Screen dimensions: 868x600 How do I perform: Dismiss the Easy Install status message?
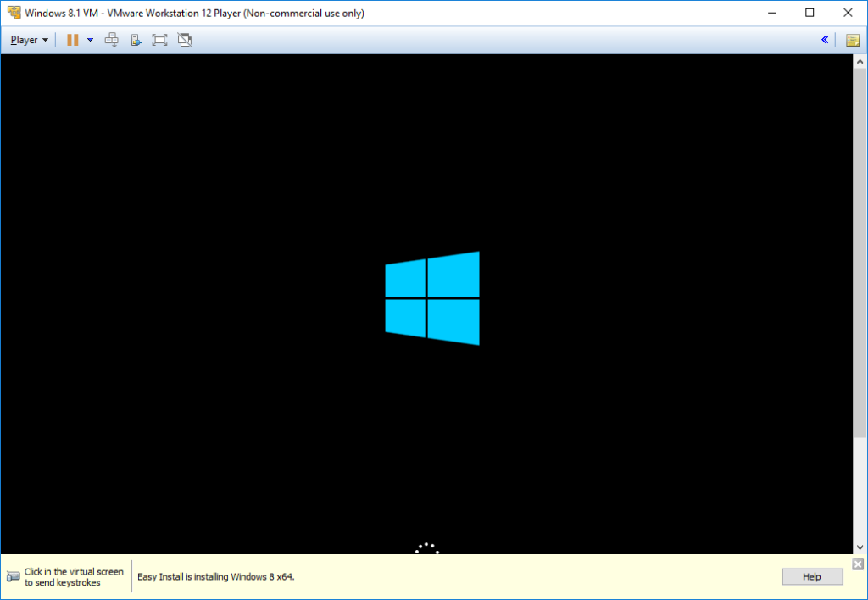coord(857,564)
